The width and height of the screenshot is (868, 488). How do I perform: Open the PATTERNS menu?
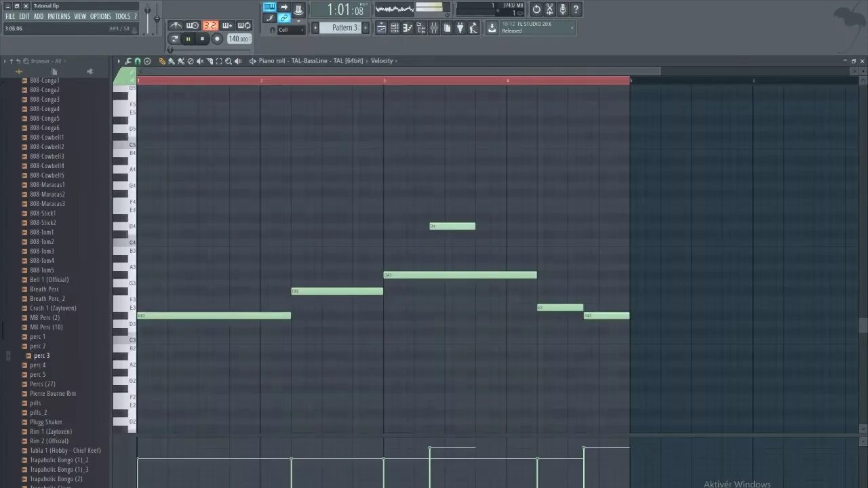(59, 16)
